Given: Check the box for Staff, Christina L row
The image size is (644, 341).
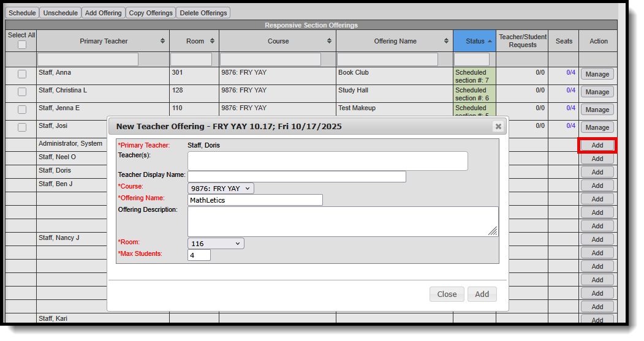Looking at the screenshot, I should [22, 91].
